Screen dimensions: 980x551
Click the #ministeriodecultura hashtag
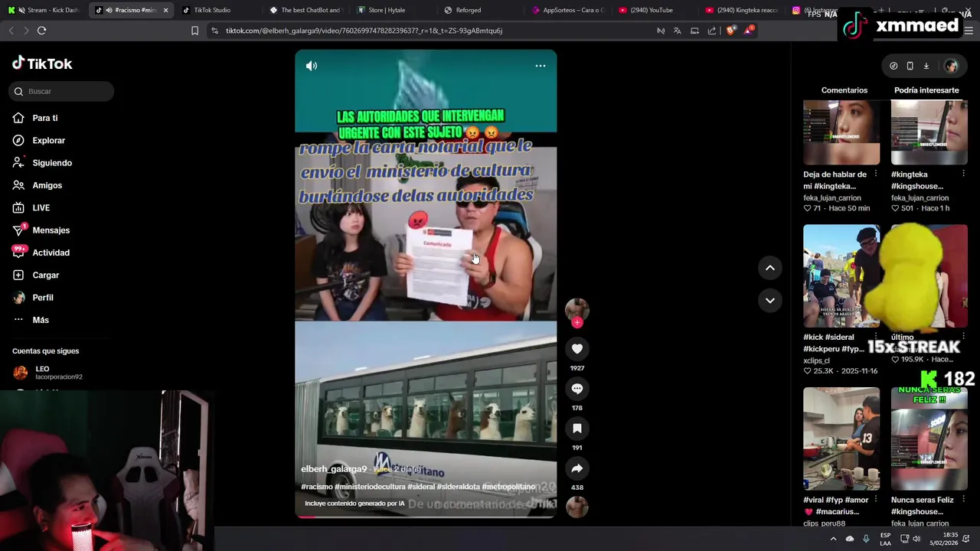370,487
